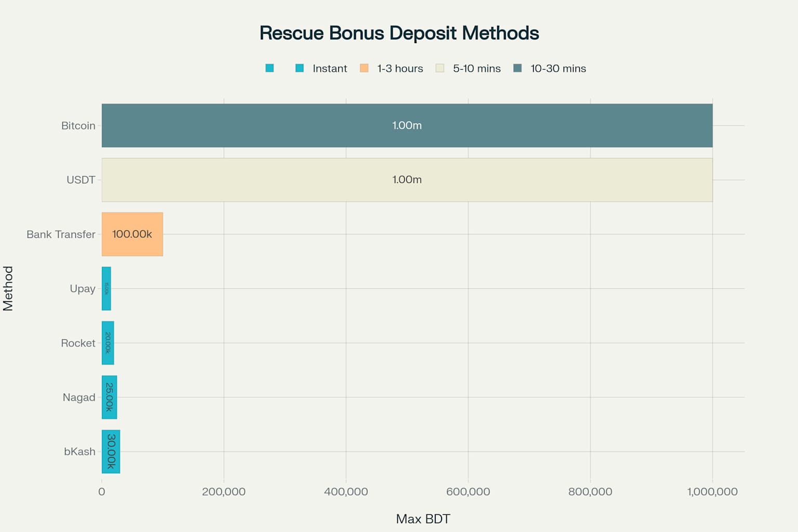Click the Rocket axis label

[x=78, y=343]
